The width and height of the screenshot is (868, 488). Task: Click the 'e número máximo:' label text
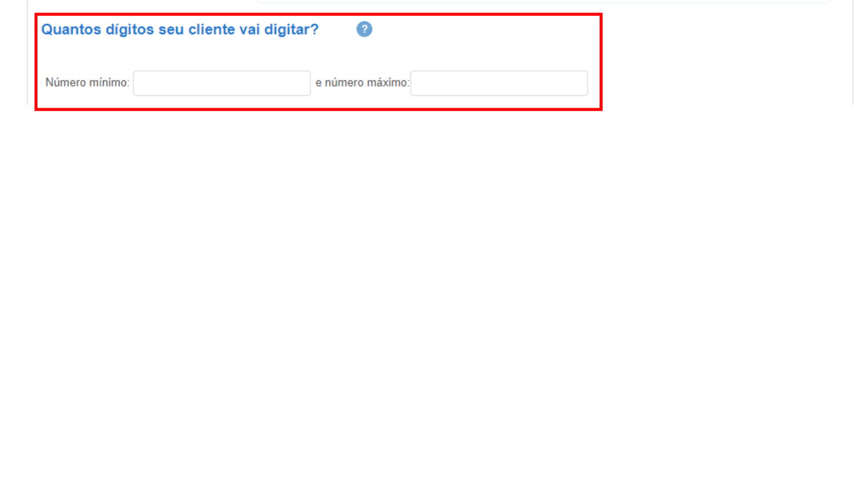pyautogui.click(x=362, y=82)
